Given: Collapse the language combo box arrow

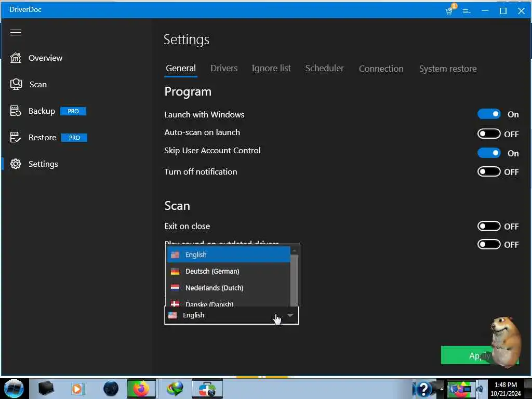Looking at the screenshot, I should pos(290,315).
